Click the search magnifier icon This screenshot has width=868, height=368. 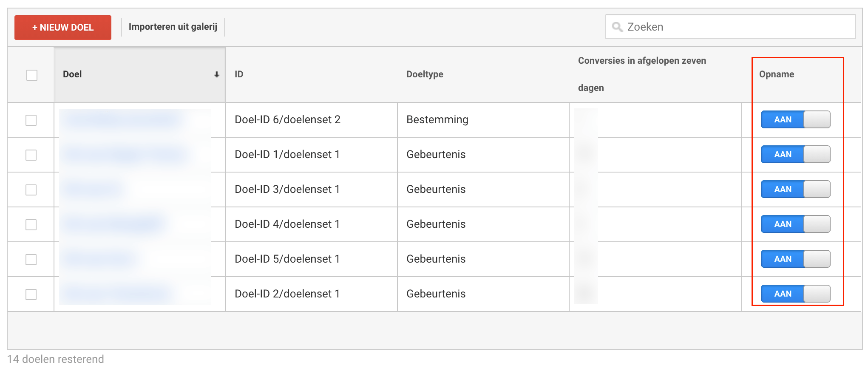coord(617,27)
